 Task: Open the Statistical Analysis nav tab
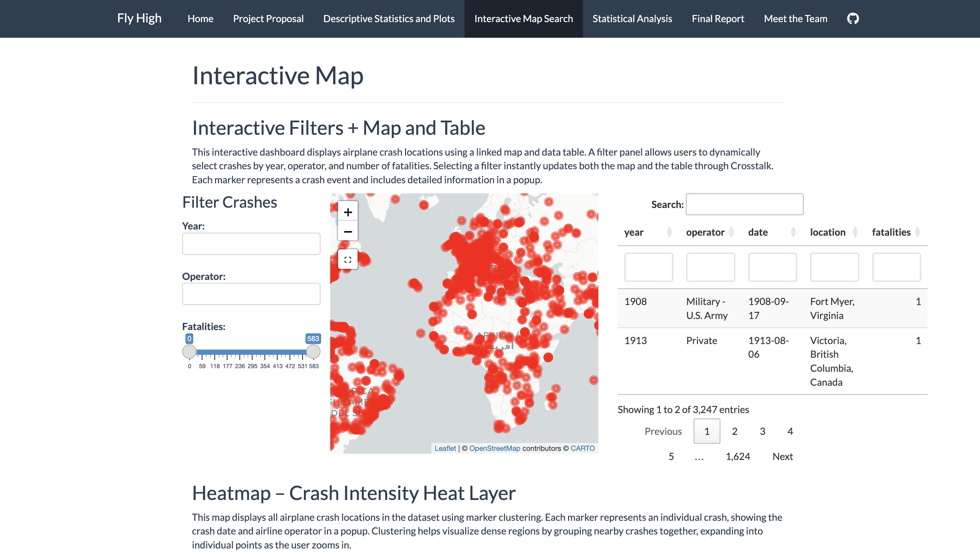tap(632, 19)
